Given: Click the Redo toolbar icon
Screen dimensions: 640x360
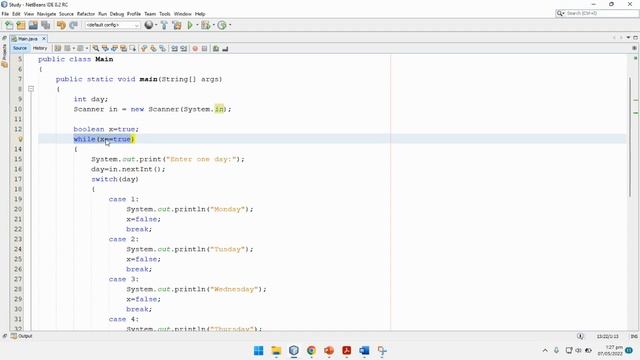Looking at the screenshot, I should [73, 25].
